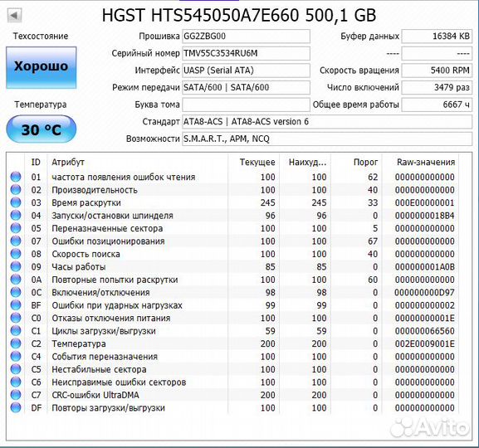Image resolution: width=479 pixels, height=448 pixels.
Task: Select the Переназначенные сектора row
Action: click(x=232, y=228)
